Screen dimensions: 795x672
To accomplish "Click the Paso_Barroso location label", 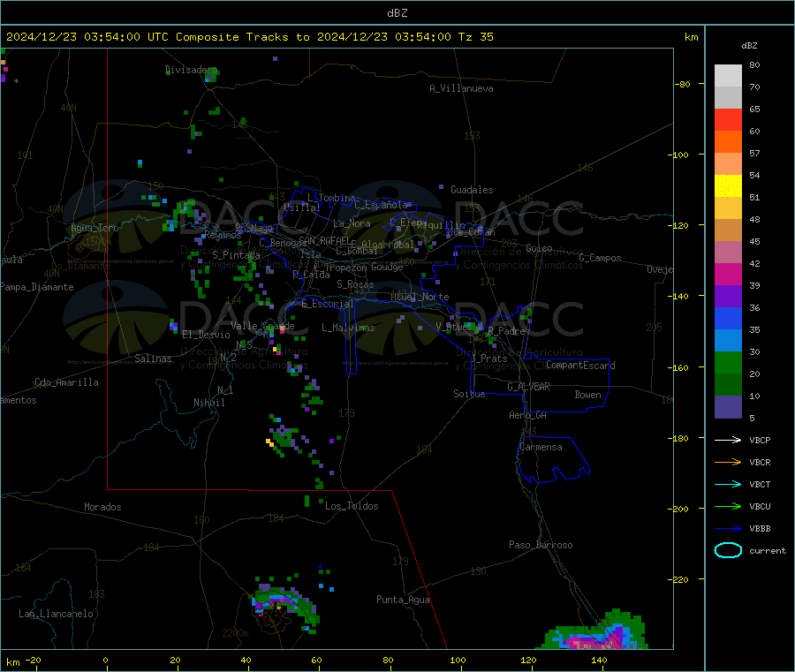I will (541, 545).
